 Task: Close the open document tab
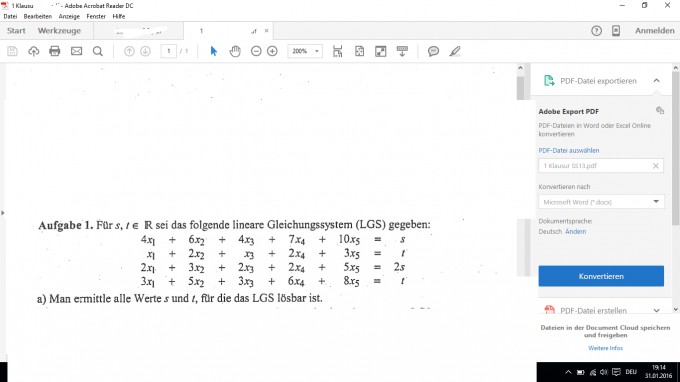(x=266, y=31)
